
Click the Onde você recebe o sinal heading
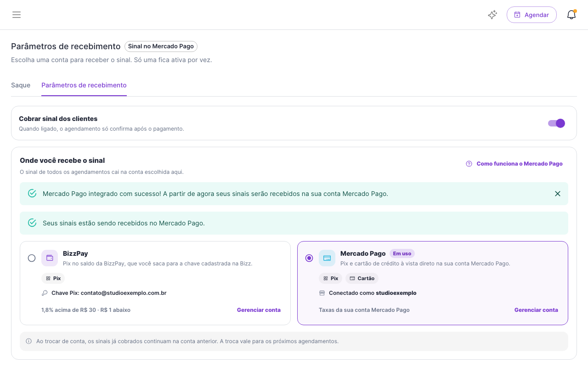(62, 161)
